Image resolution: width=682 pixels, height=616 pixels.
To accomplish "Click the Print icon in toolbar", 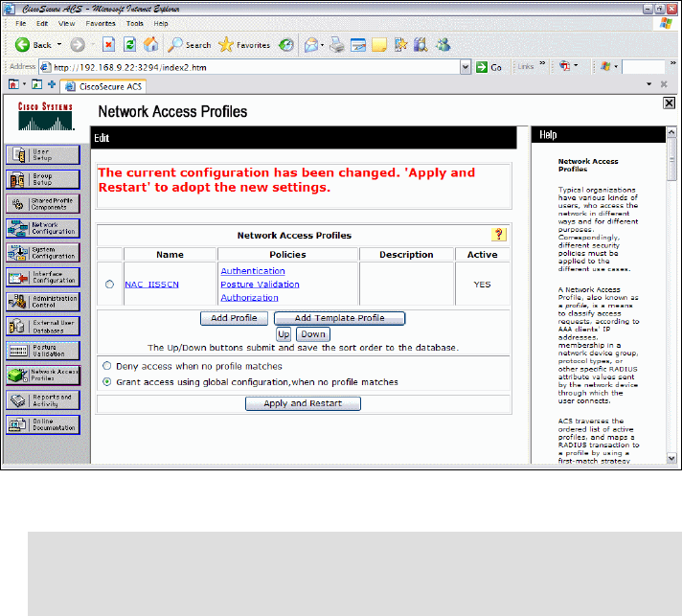I will pos(336,45).
